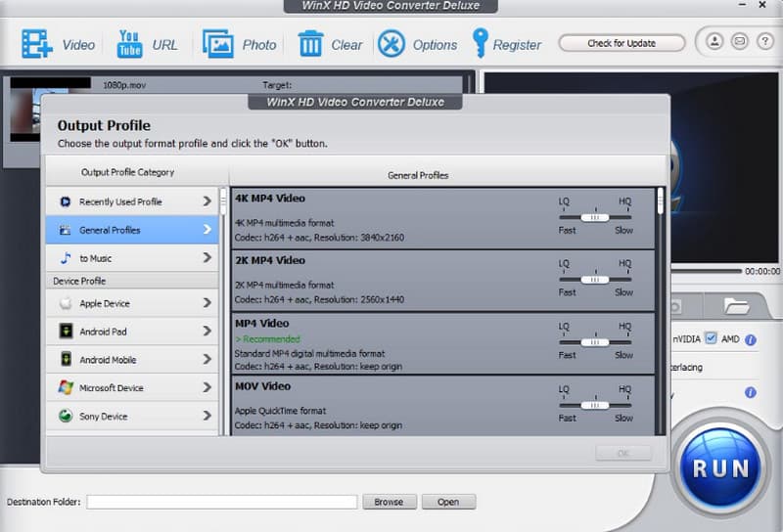Click the '1080p.mov' file name
The height and width of the screenshot is (532, 783).
[124, 85]
